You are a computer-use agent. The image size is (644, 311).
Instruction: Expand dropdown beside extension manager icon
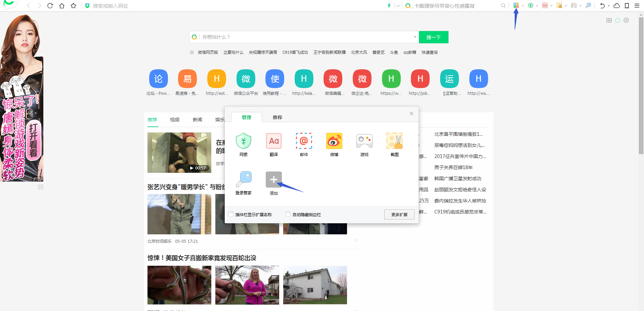tap(522, 6)
